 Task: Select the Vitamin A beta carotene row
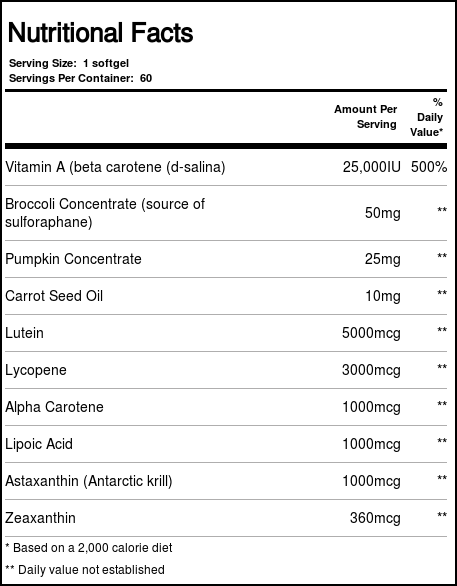pos(226,167)
